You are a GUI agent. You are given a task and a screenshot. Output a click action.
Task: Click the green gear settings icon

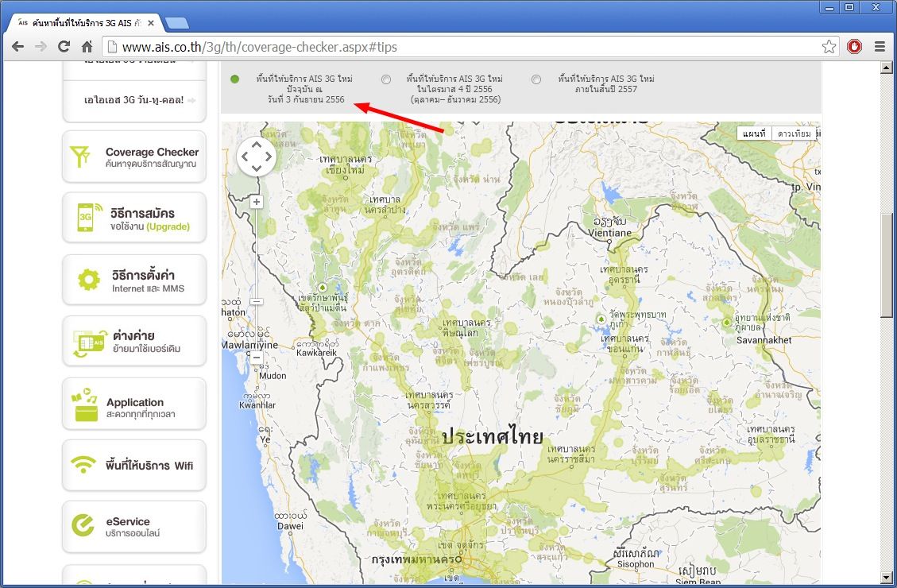pyautogui.click(x=89, y=280)
